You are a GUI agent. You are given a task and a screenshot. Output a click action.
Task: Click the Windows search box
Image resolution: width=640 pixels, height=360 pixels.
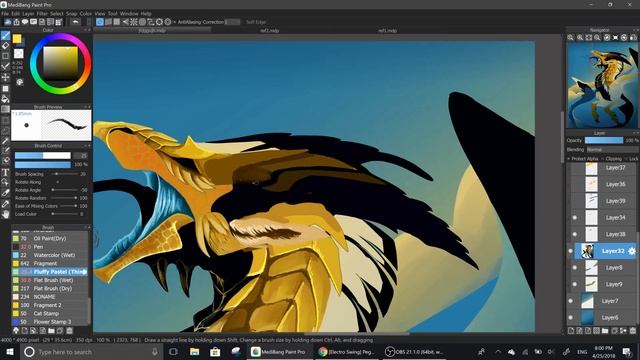point(92,352)
